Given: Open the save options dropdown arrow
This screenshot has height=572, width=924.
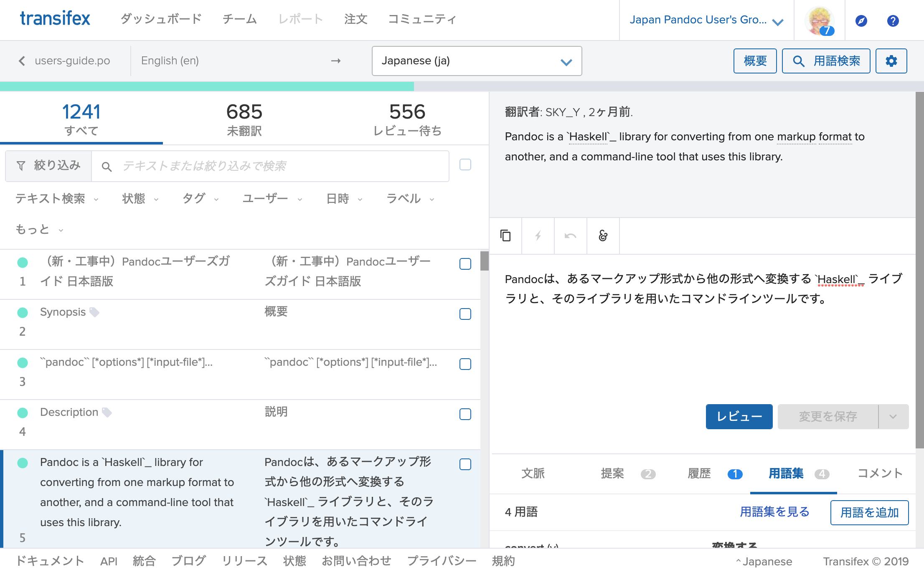Looking at the screenshot, I should click(x=894, y=417).
